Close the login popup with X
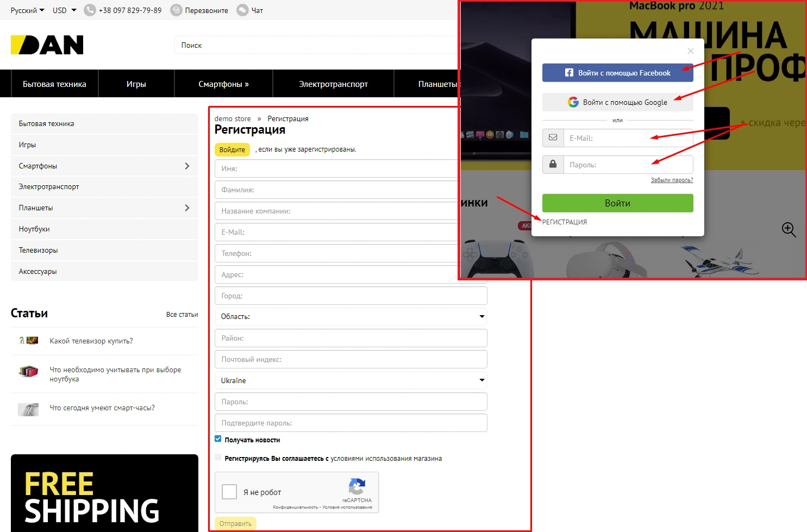Image resolution: width=807 pixels, height=532 pixels. [x=690, y=51]
